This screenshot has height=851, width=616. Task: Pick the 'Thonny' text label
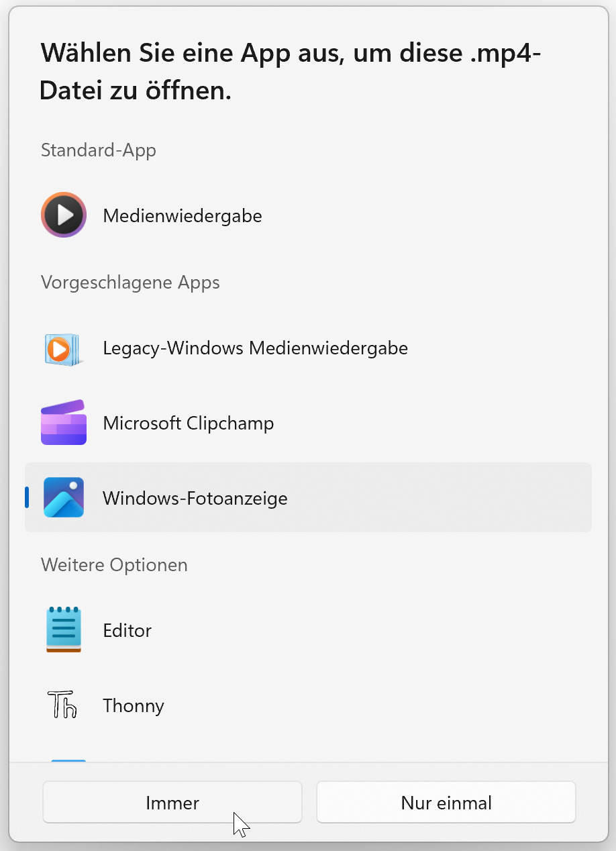pos(133,706)
